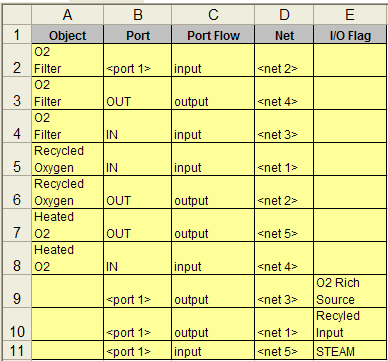Select the Recyled Input cell
This screenshot has height=361, width=388.
351,324
